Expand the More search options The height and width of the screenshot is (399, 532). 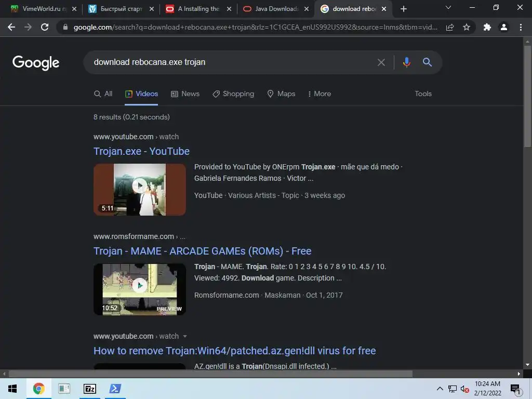[x=320, y=94]
